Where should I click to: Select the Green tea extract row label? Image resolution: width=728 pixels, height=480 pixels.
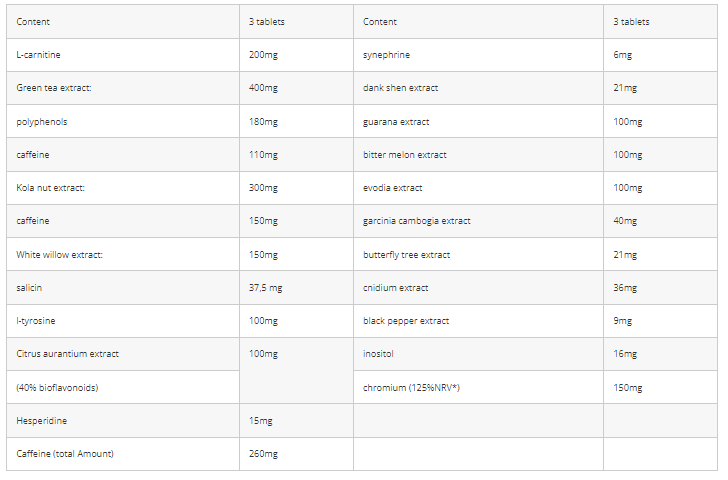(54, 88)
